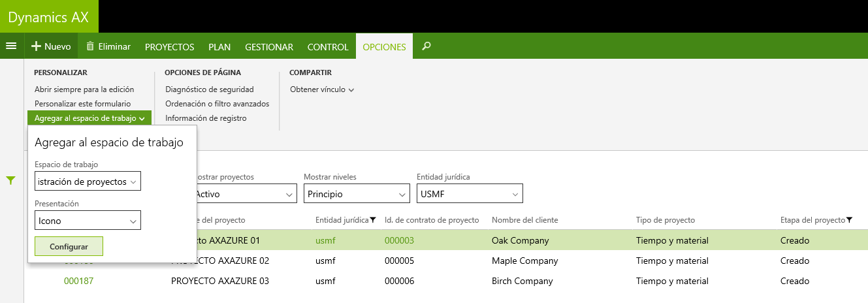The height and width of the screenshot is (303, 868).
Task: Click the Entidad jurídica column filter icon
Action: pyautogui.click(x=372, y=220)
